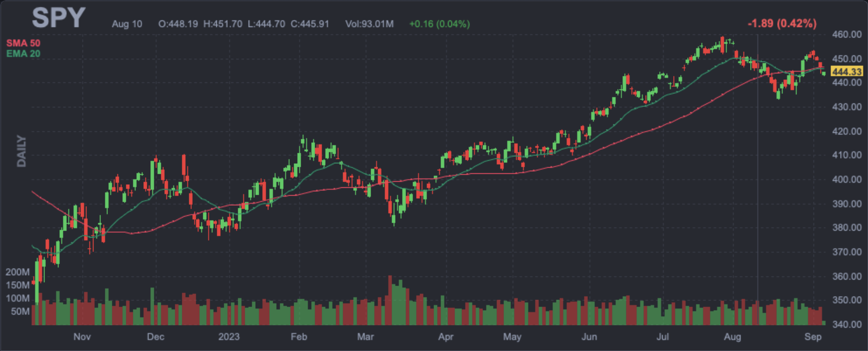Click the green +0.16 (0.04%) change
This screenshot has width=868, height=351.
pos(439,24)
